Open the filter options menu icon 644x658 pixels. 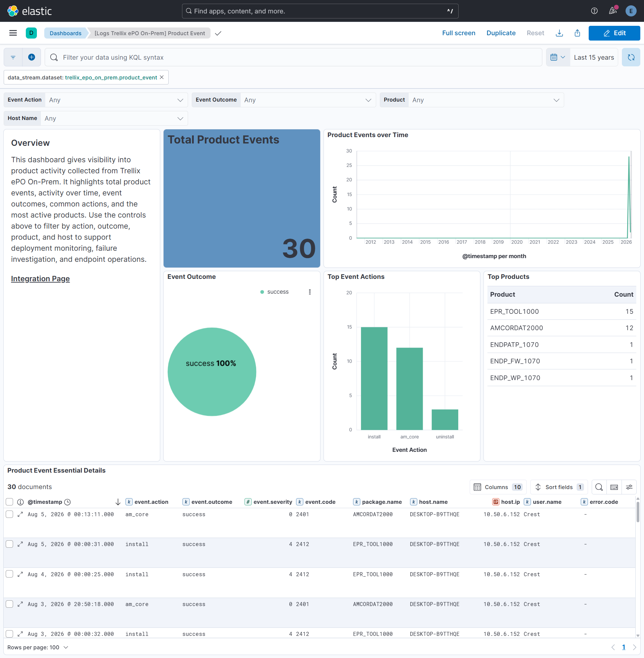[x=13, y=57]
